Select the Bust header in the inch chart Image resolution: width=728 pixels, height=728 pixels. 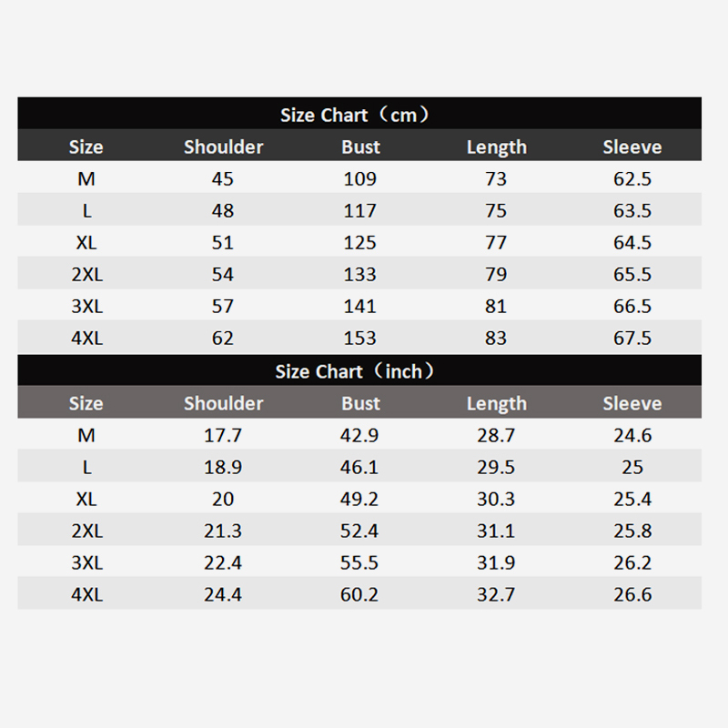(360, 403)
